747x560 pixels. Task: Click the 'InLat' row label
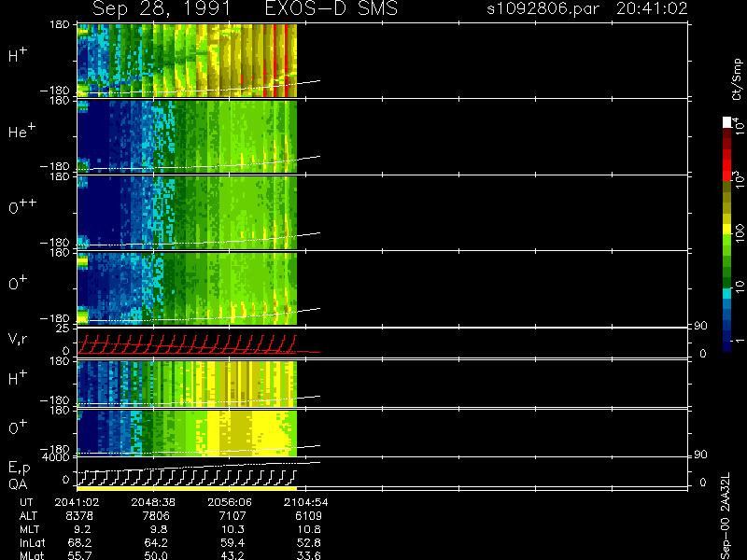point(33,542)
